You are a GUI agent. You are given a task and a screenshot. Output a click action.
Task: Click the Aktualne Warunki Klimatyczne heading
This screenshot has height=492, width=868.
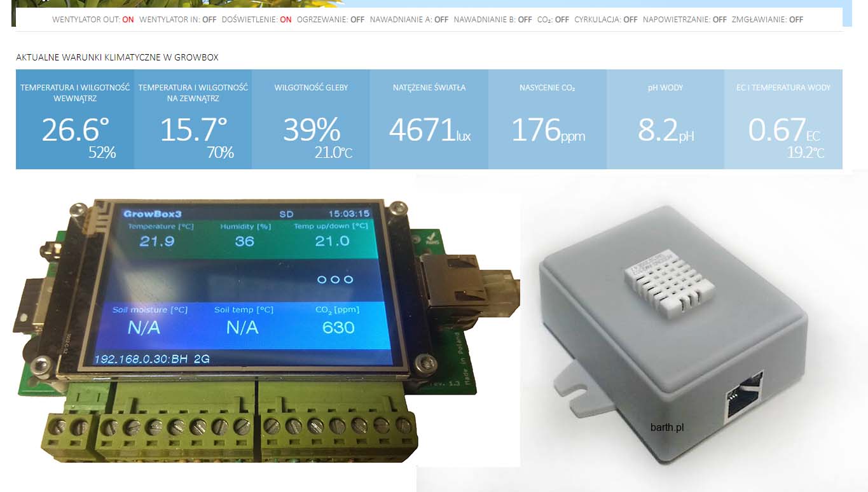117,57
